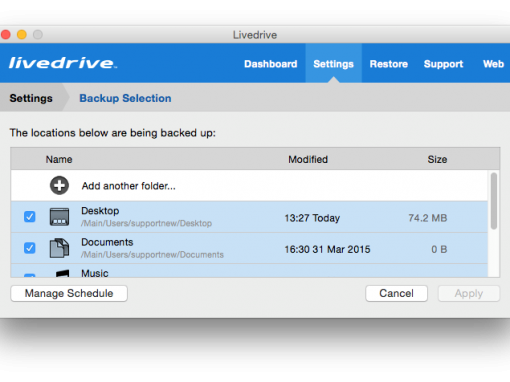Click the Apply button
This screenshot has width=510, height=382.
coord(469,293)
